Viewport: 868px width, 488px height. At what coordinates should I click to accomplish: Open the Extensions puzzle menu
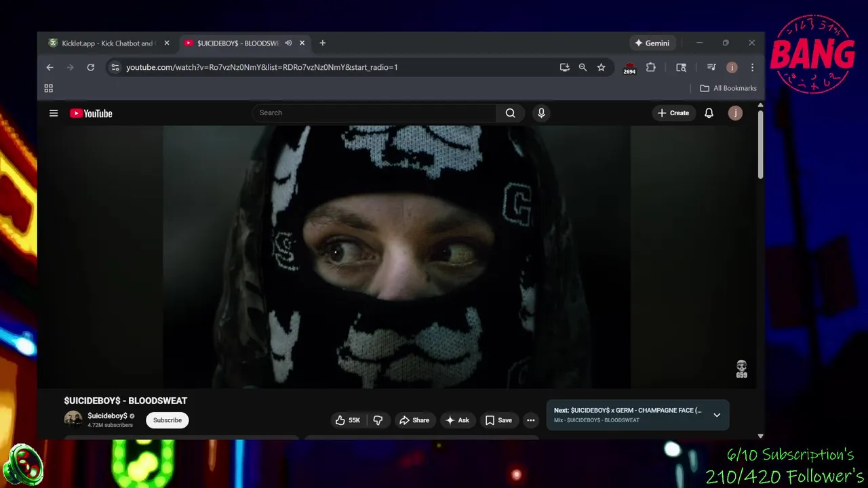click(650, 67)
